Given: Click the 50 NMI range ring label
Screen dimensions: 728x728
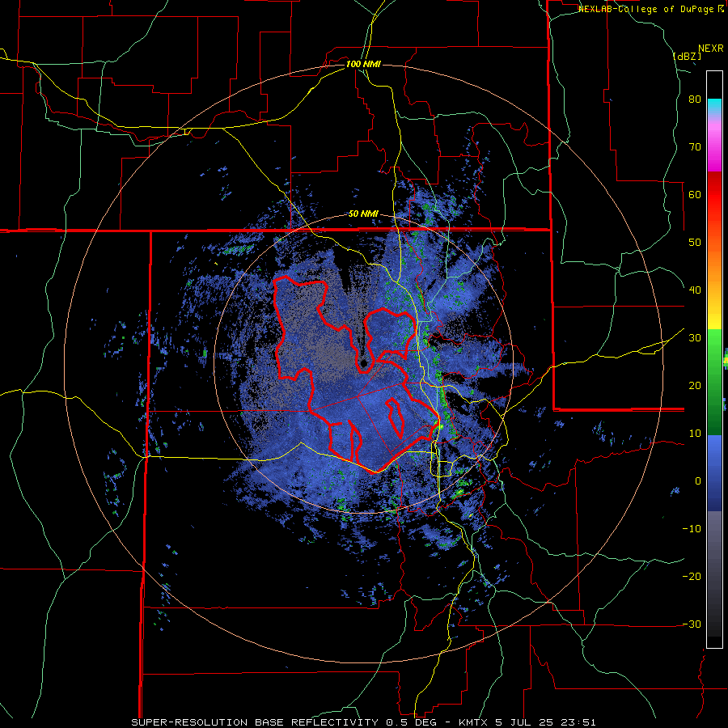Looking at the screenshot, I should tap(363, 214).
